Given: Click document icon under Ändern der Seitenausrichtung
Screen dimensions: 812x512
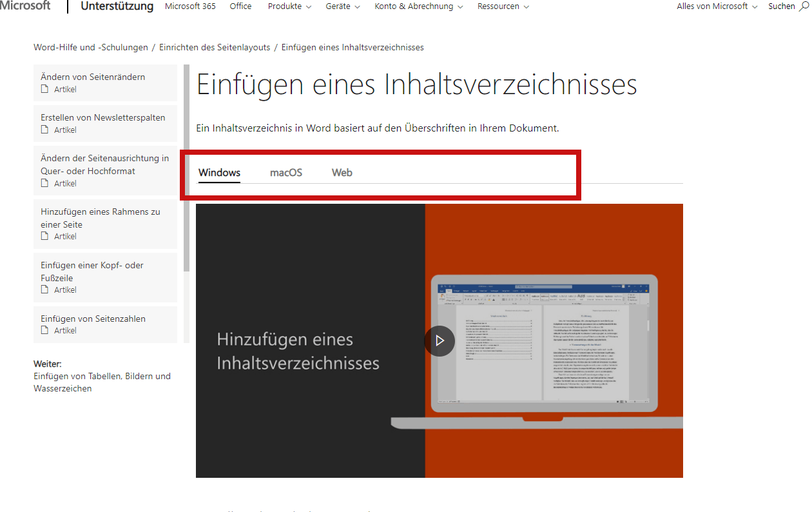Looking at the screenshot, I should pyautogui.click(x=44, y=183).
